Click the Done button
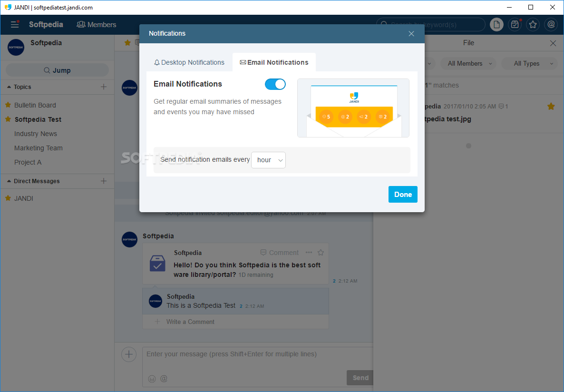This screenshot has height=392, width=564. click(x=403, y=195)
